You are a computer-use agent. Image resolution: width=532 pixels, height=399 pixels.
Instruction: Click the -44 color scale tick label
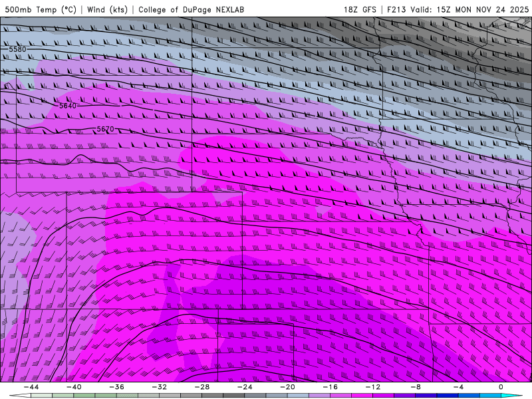(x=31, y=387)
